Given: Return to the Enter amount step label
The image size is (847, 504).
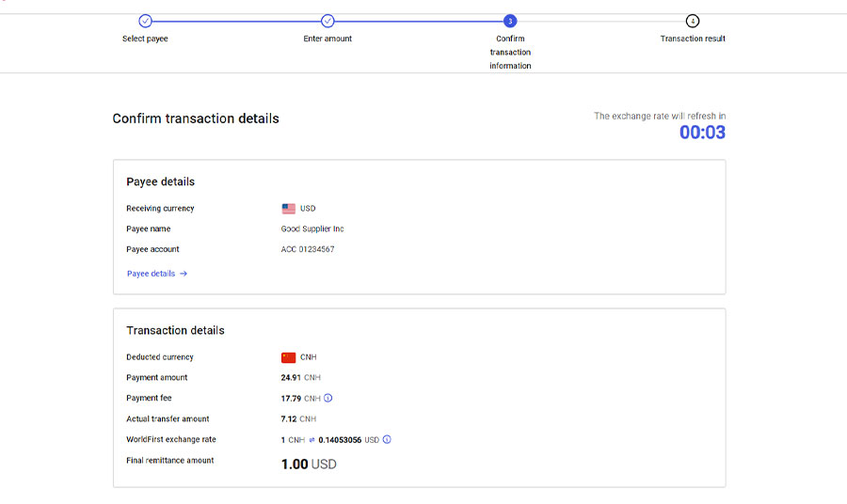Looking at the screenshot, I should pos(328,39).
